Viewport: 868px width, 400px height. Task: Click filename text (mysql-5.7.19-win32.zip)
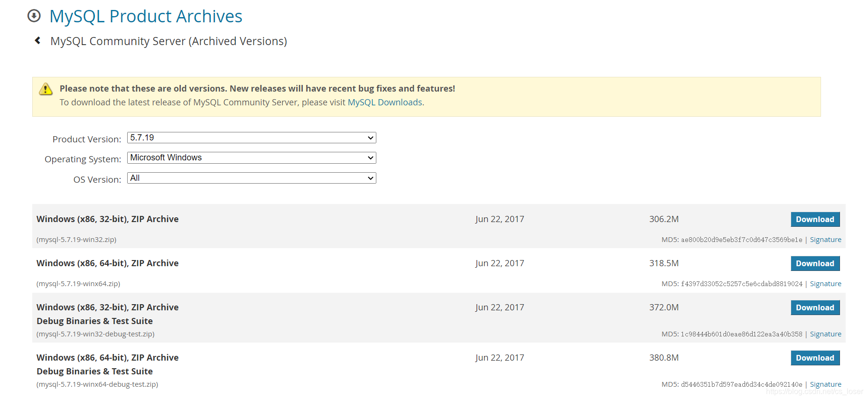pyautogui.click(x=76, y=240)
